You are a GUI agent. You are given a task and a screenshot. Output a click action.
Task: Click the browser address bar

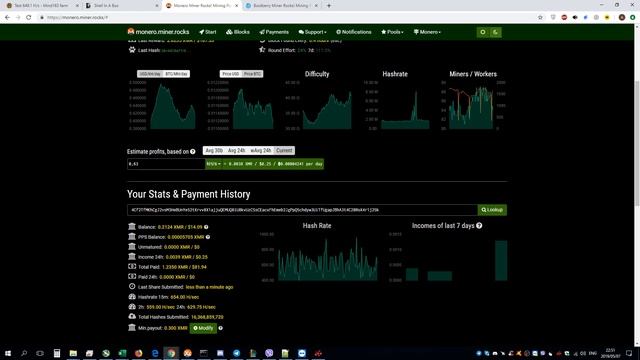point(286,18)
